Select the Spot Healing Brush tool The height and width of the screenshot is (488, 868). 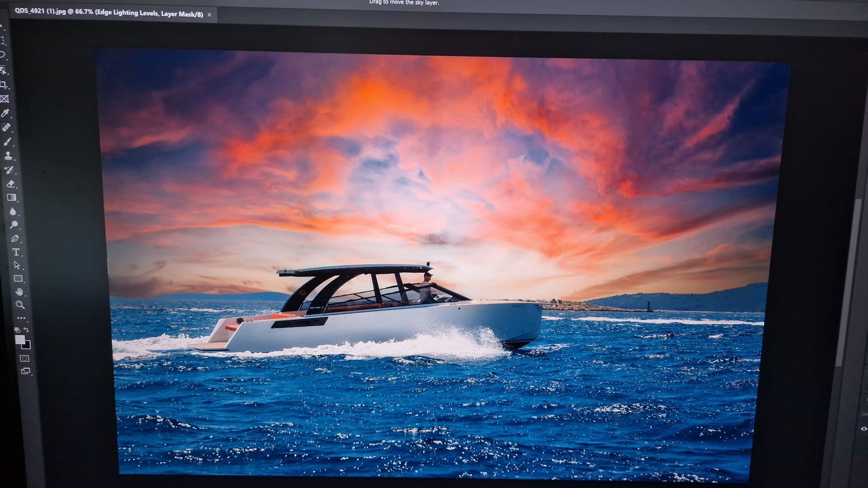click(7, 127)
